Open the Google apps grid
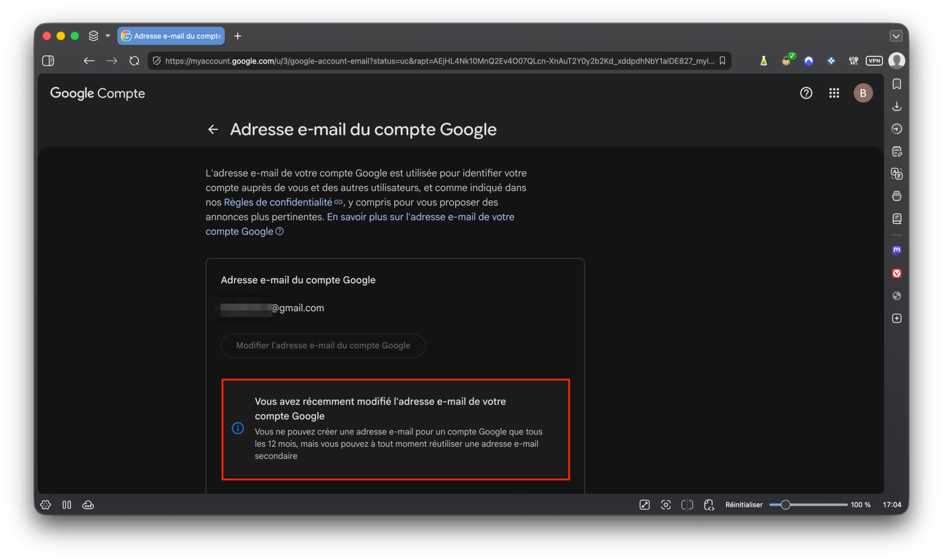The image size is (943, 560). [x=834, y=93]
